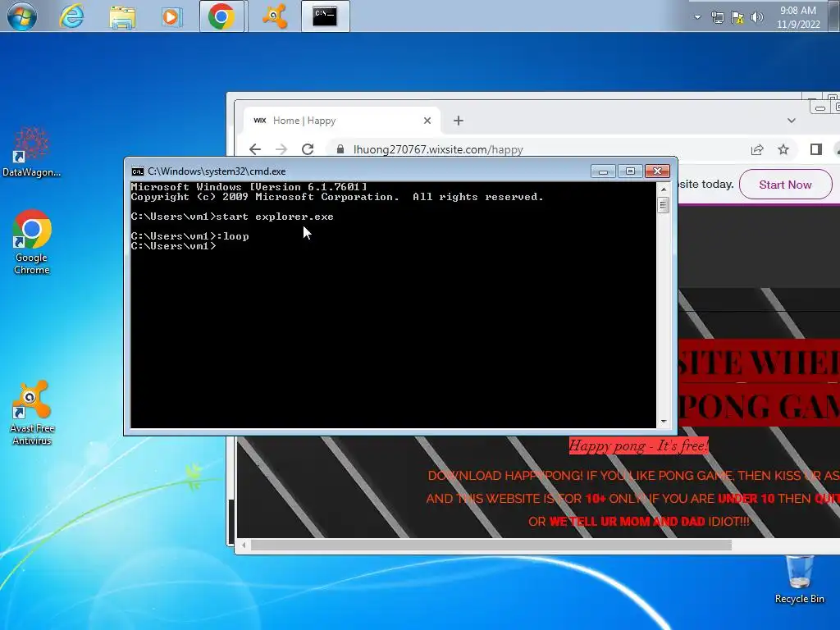The height and width of the screenshot is (630, 840).
Task: Focus the Chrome address bar URL
Action: (438, 149)
